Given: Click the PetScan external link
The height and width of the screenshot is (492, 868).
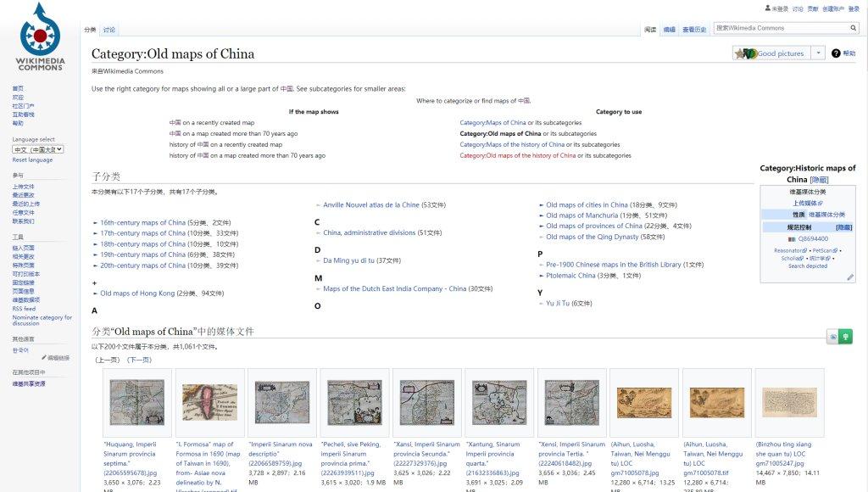Looking at the screenshot, I should click(826, 250).
